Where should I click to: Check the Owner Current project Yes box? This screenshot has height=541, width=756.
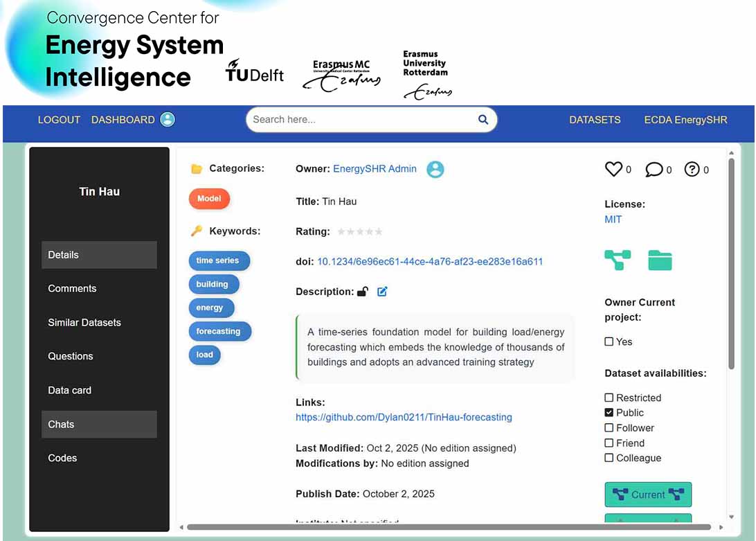coord(609,342)
